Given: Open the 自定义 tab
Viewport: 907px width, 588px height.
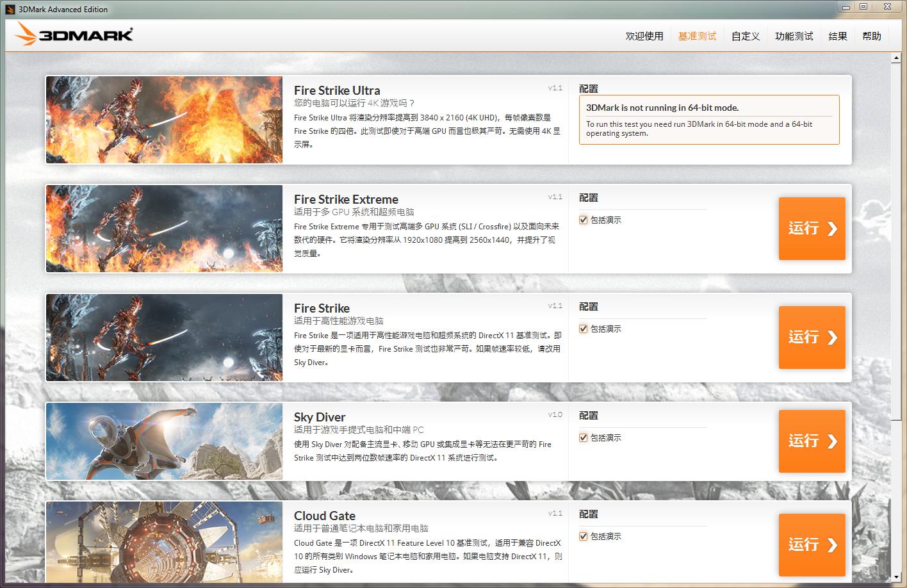Looking at the screenshot, I should 745,36.
